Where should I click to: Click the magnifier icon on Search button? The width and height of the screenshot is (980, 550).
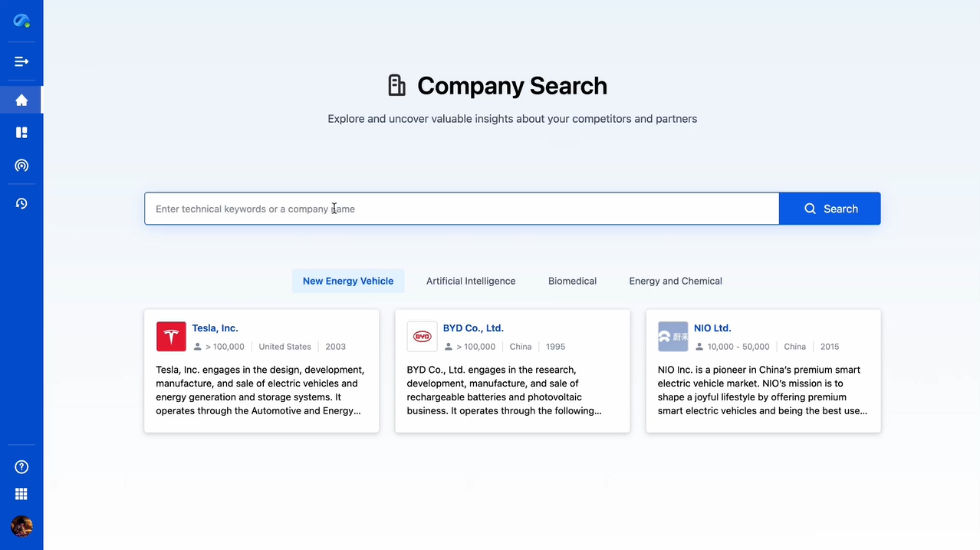[810, 208]
